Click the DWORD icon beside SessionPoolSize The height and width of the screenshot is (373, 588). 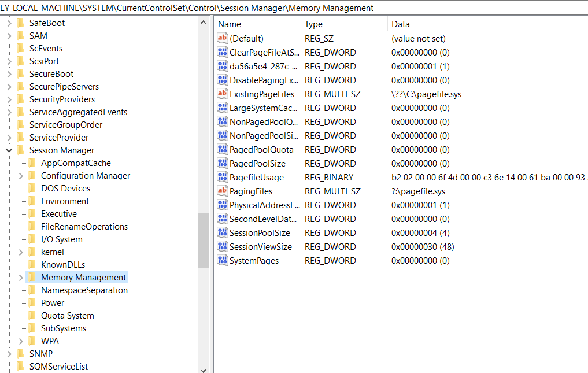pos(223,233)
